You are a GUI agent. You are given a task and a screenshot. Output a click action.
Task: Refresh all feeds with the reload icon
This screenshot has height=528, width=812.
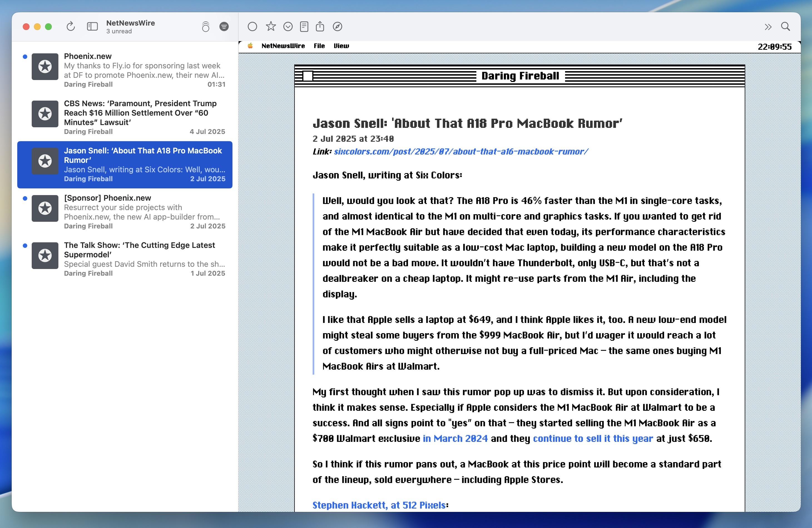[x=71, y=26]
